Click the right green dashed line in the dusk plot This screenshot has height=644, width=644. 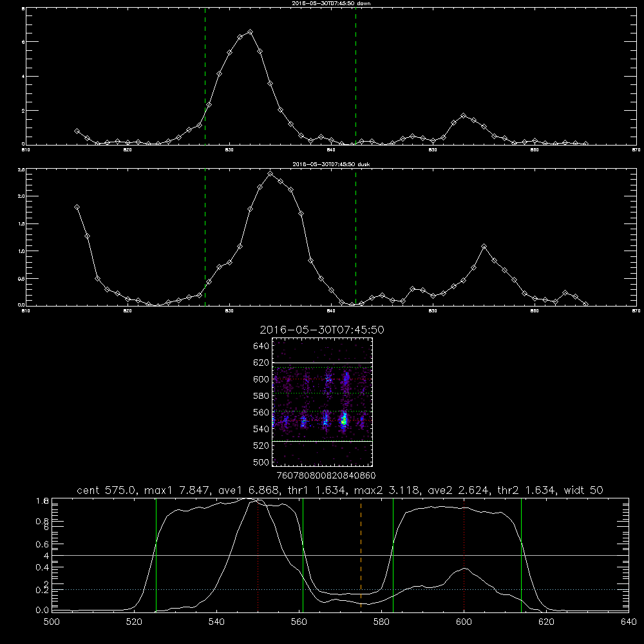355,238
